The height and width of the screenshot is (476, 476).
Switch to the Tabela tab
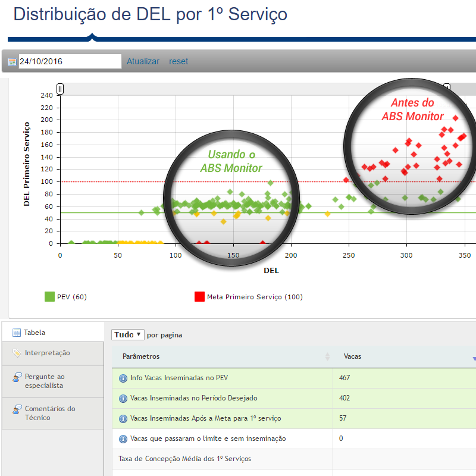pos(53,332)
